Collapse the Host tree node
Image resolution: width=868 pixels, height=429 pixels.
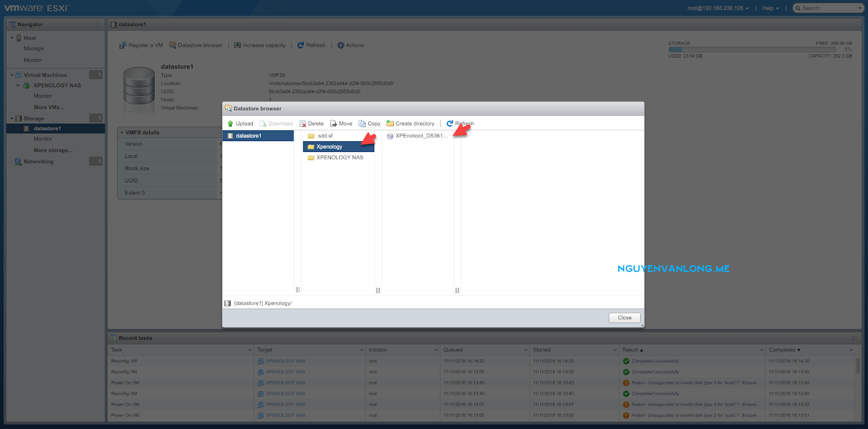12,38
